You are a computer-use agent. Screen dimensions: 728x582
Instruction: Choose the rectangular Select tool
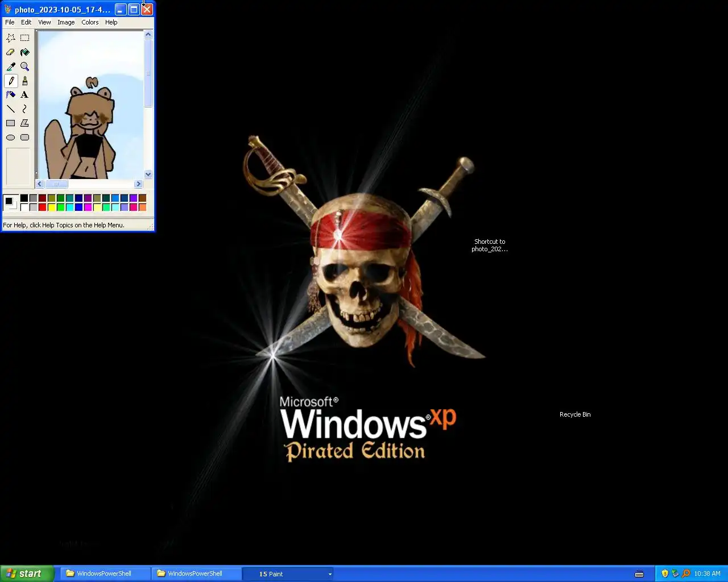[24, 38]
